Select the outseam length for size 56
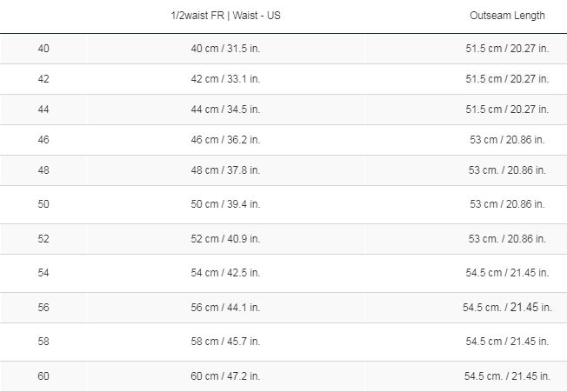The width and height of the screenshot is (567, 392). 507,307
